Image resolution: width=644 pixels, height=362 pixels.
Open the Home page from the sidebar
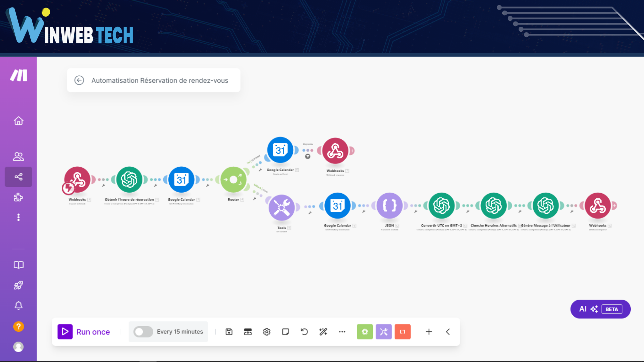coord(18,121)
